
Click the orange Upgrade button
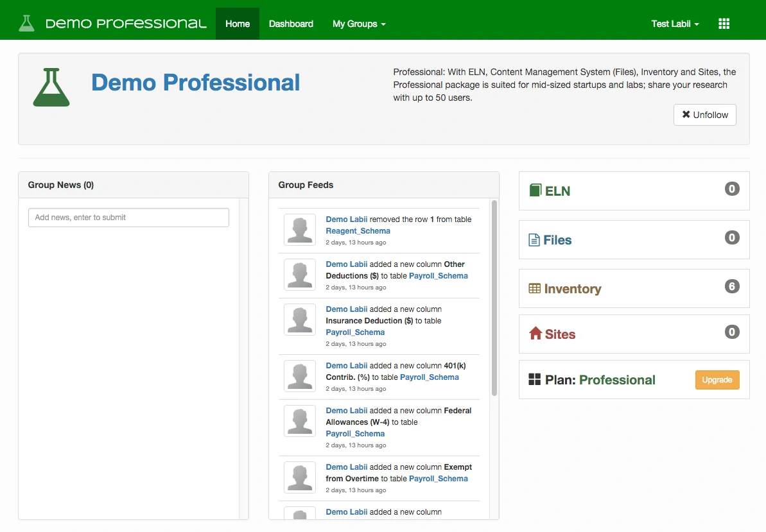tap(717, 380)
